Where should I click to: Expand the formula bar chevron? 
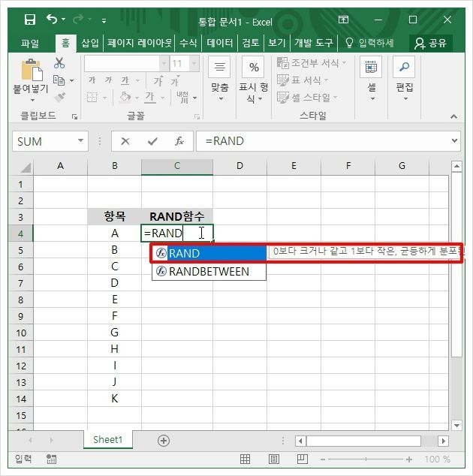tap(454, 140)
